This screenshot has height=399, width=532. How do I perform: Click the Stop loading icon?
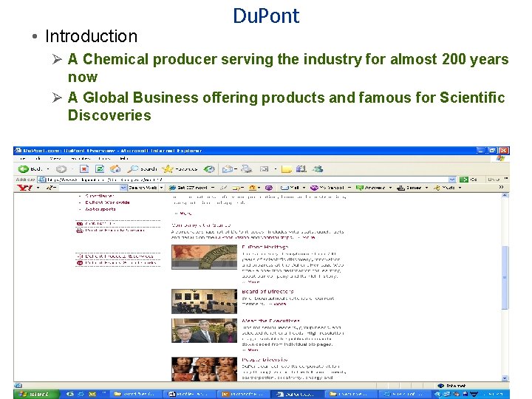pos(84,169)
